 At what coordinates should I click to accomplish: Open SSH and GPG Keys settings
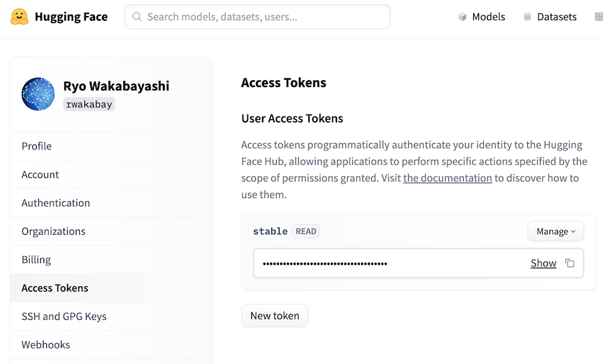pos(64,316)
